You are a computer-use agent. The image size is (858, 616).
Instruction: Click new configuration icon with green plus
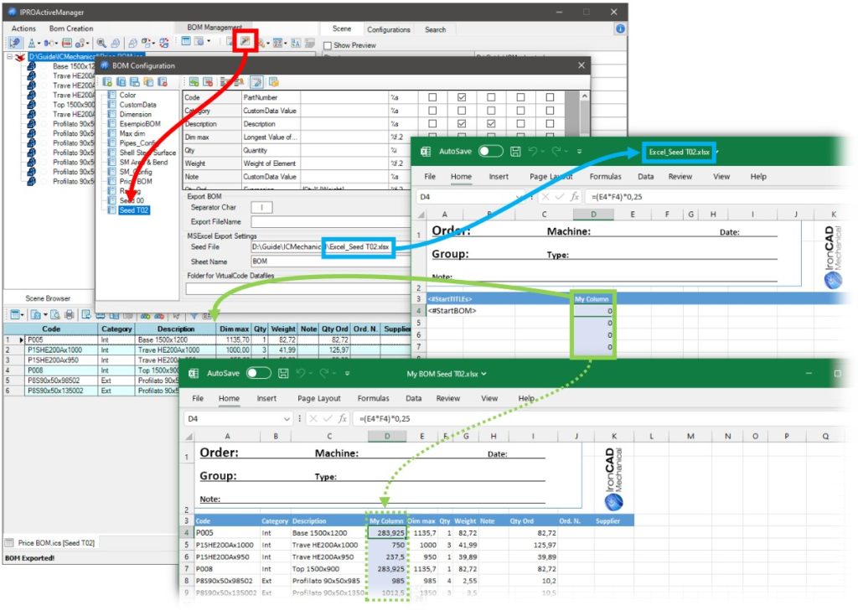pyautogui.click(x=107, y=81)
